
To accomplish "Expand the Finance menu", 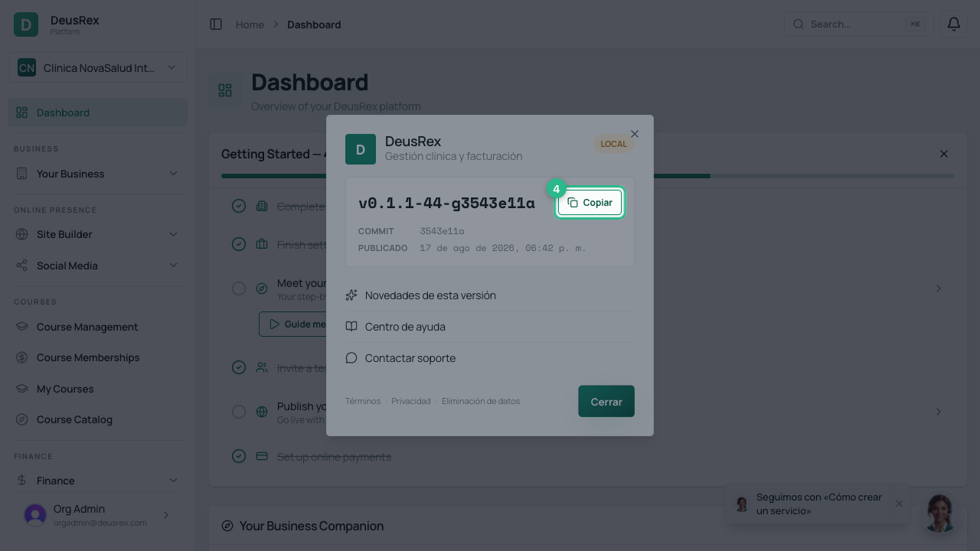I will (x=97, y=481).
